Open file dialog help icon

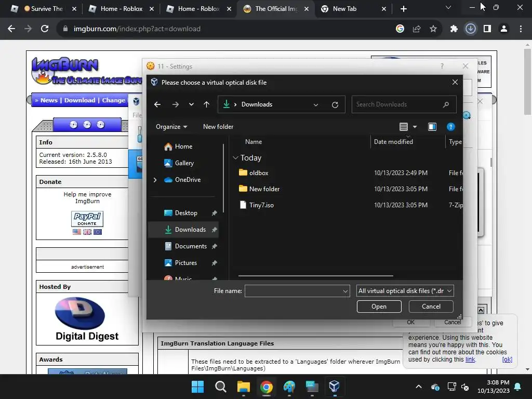(450, 127)
